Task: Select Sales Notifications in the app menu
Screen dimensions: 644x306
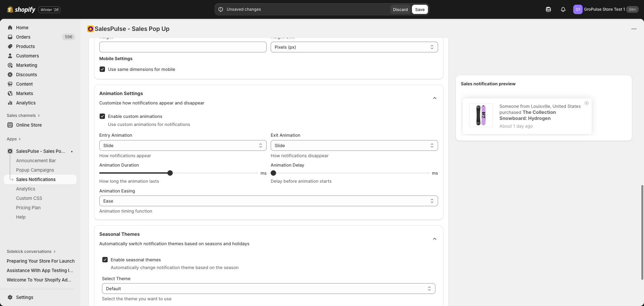Action: pyautogui.click(x=36, y=179)
